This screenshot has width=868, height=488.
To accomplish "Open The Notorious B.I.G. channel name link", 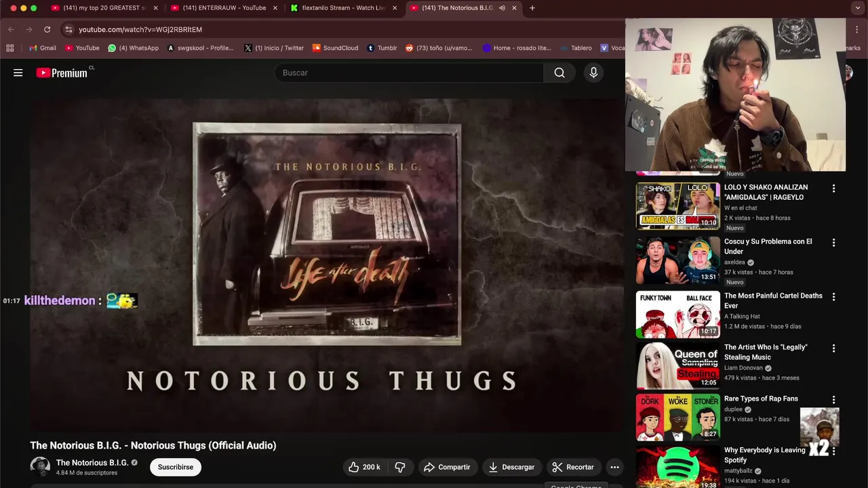I will (x=92, y=463).
